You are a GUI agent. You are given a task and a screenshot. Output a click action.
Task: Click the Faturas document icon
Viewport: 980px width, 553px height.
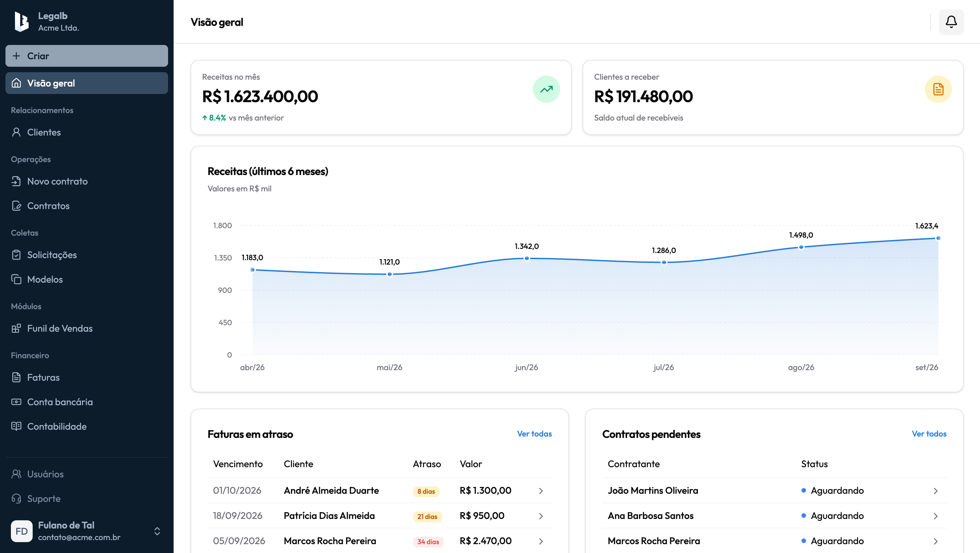pyautogui.click(x=16, y=377)
